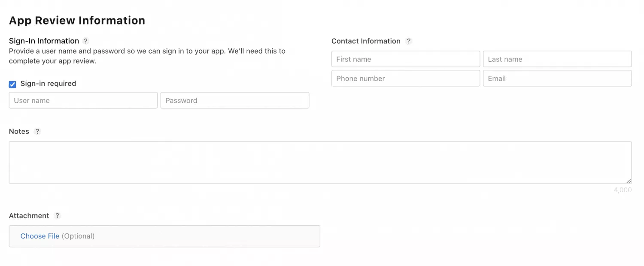Open help icon next to Notes
This screenshot has width=644, height=266.
(x=37, y=131)
